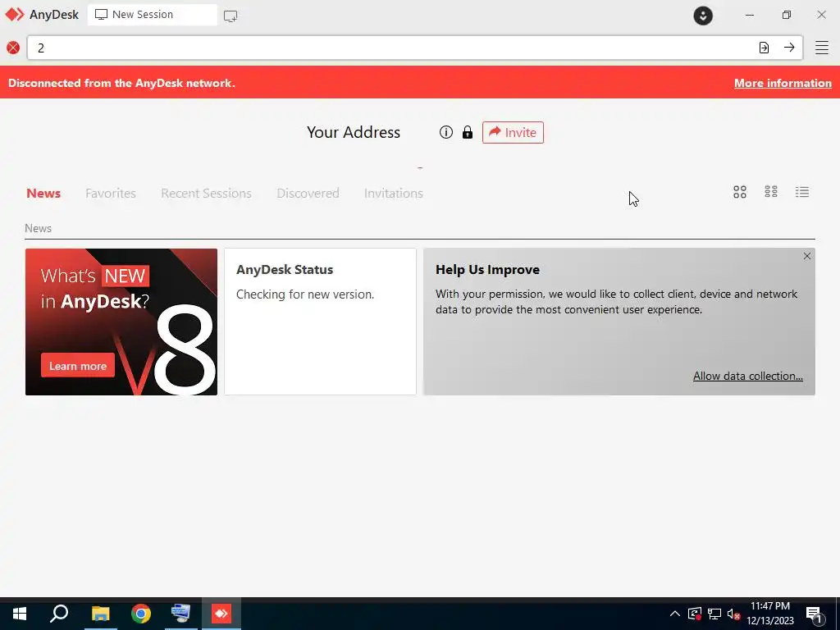
Task: Open Windows search from taskbar
Action: [x=59, y=614]
